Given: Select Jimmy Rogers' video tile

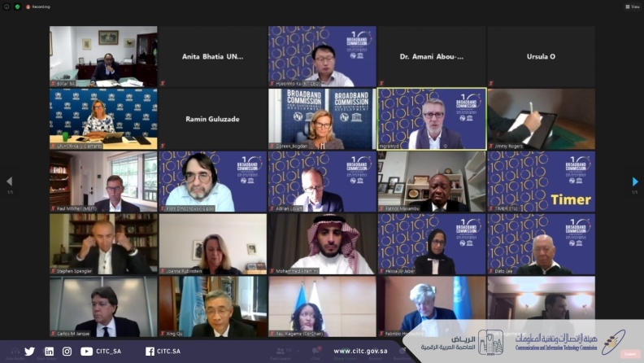Looking at the screenshot, I should click(x=542, y=119).
